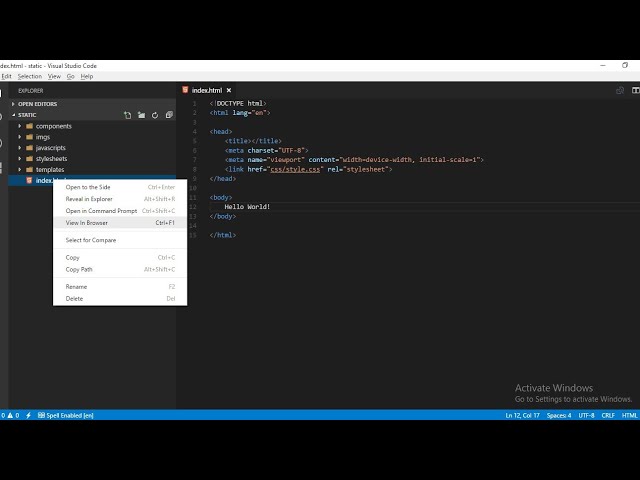The image size is (640, 480).
Task: Click the closing </html> tag
Action: tap(223, 235)
